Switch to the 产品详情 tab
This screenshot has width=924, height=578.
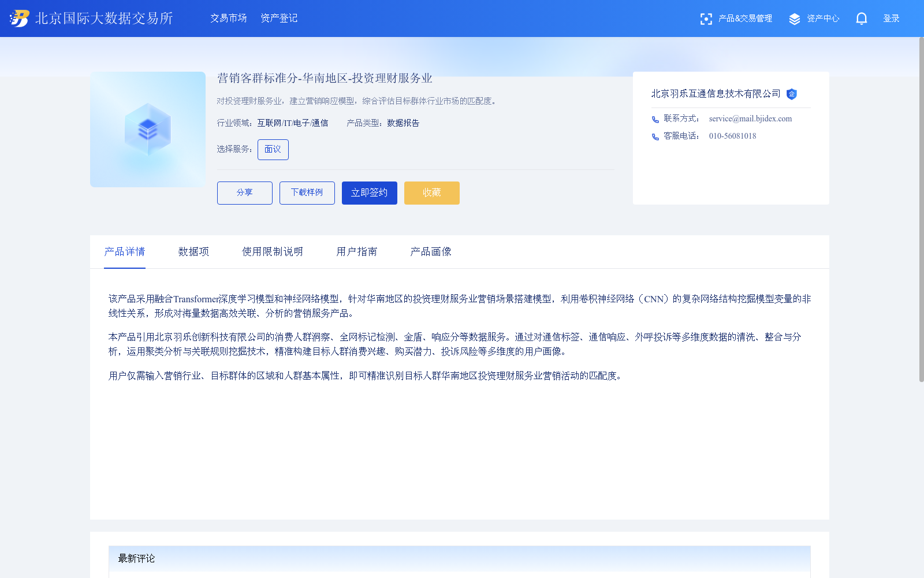125,252
